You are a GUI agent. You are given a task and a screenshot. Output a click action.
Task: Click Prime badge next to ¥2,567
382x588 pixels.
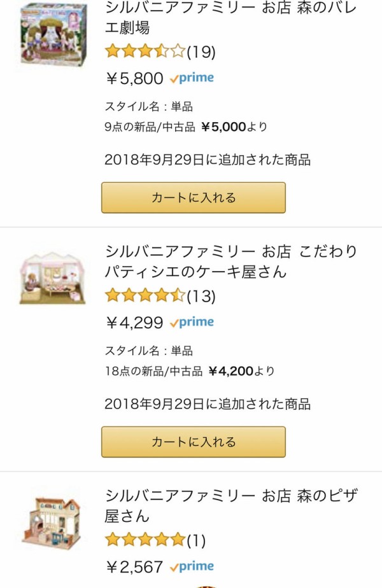point(192,566)
